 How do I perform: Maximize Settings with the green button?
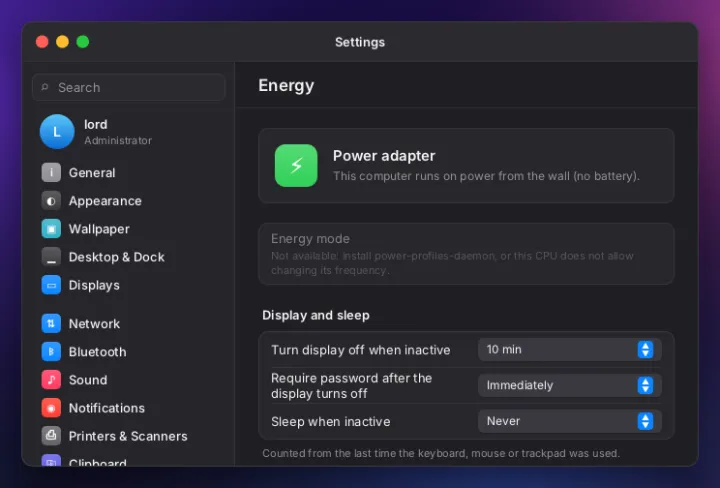click(83, 42)
